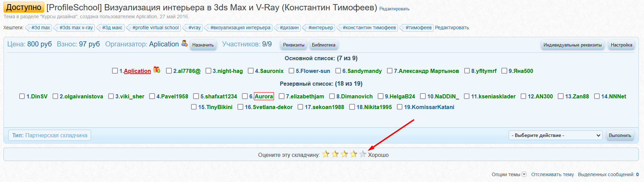This screenshot has height=182, width=644.
Task: Open the Отслеживать тему link
Action: point(552,174)
